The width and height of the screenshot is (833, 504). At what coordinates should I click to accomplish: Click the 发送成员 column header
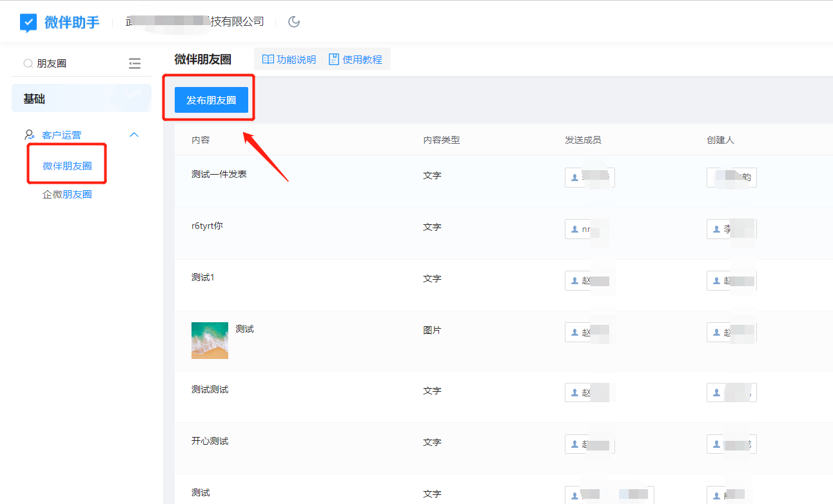[583, 140]
